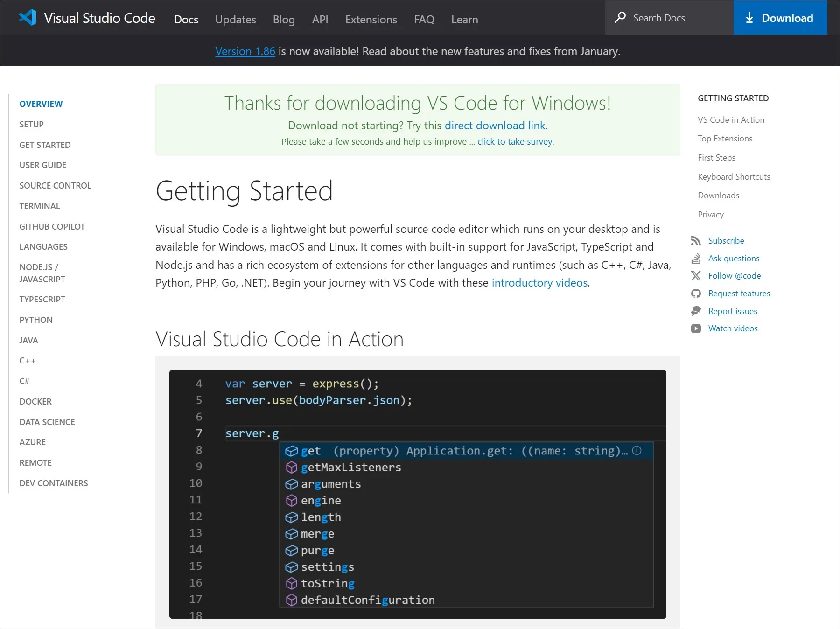Viewport: 840px width, 629px height.
Task: Click the code editor demo image
Action: [418, 494]
